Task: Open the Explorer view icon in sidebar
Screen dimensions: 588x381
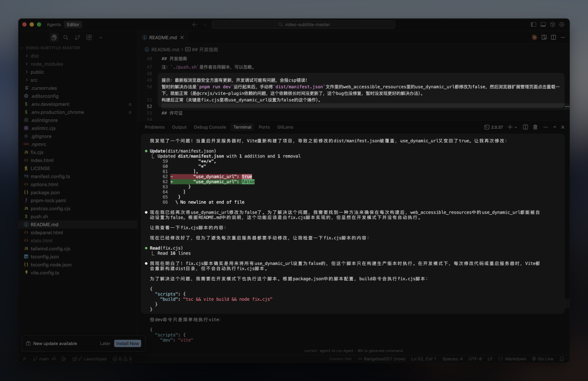Action: pyautogui.click(x=54, y=37)
